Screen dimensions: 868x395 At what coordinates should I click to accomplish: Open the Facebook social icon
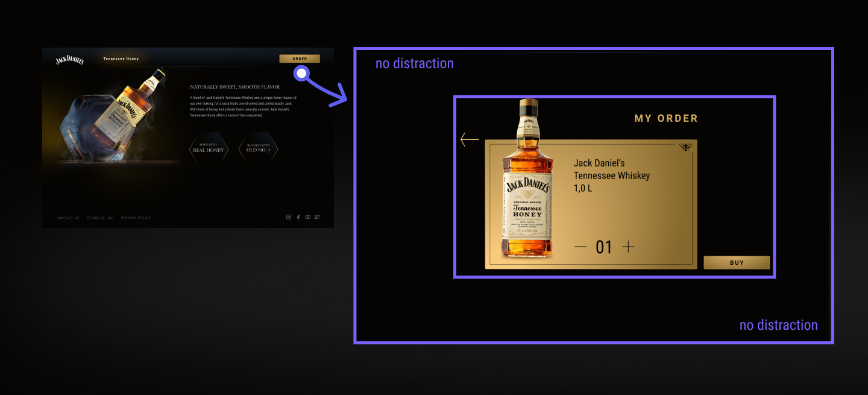point(298,217)
